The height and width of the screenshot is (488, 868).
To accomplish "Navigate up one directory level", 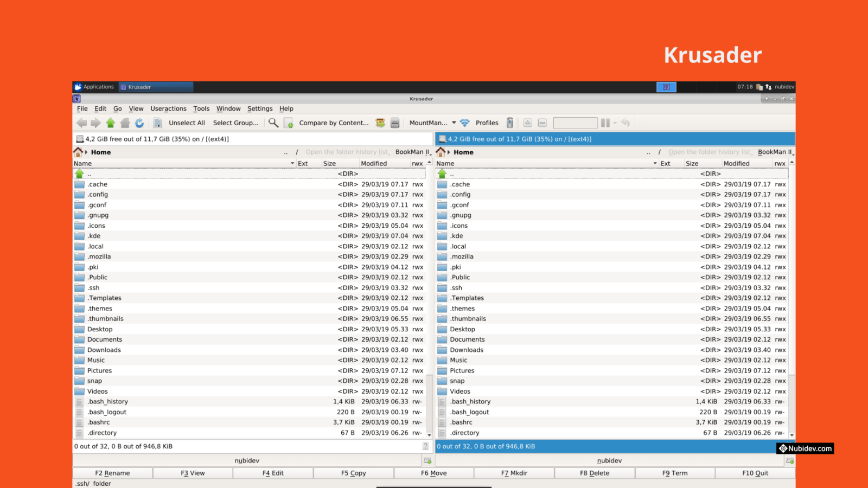I will pos(110,123).
